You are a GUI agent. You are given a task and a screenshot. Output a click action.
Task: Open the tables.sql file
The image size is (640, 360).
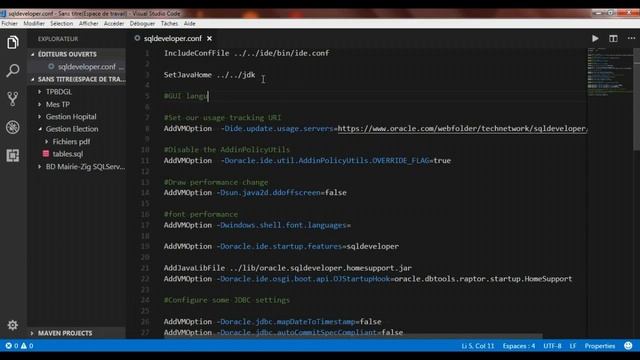(68, 154)
